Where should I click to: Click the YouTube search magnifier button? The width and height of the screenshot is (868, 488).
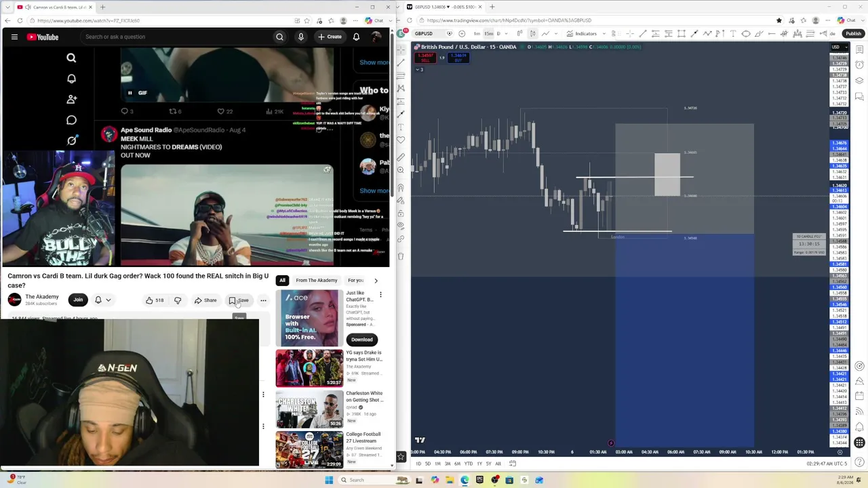[279, 37]
